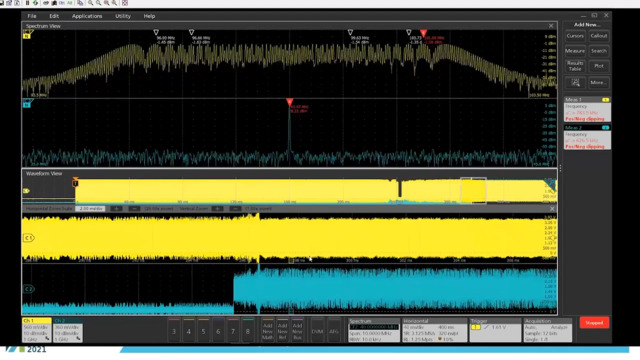Click the Search button
640x360 pixels.
point(599,51)
